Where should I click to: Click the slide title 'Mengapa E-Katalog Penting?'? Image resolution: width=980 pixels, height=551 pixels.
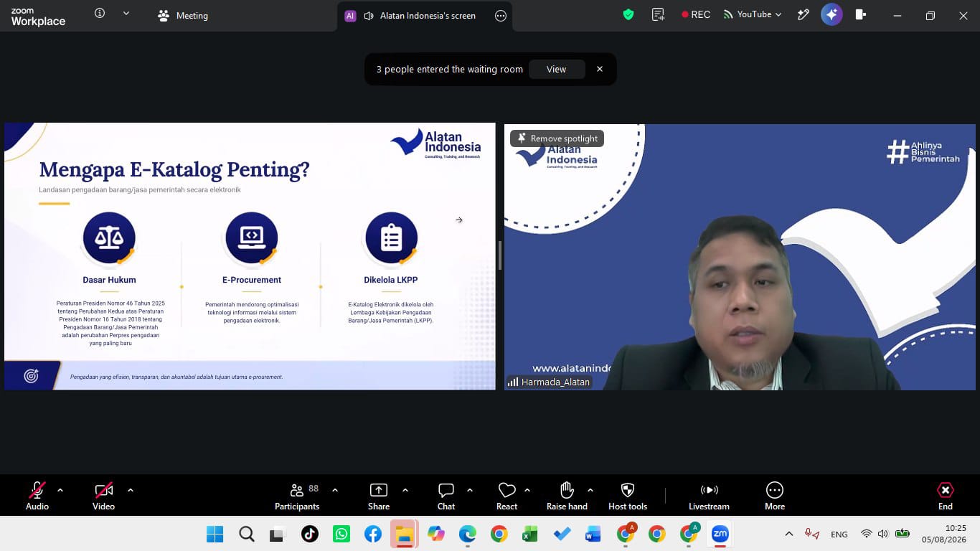(x=174, y=169)
